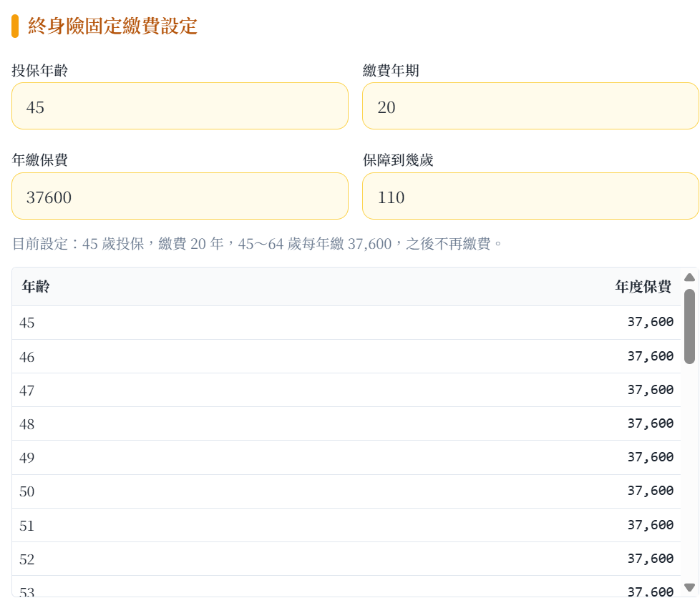Select the age 45 row cell

tap(26, 323)
